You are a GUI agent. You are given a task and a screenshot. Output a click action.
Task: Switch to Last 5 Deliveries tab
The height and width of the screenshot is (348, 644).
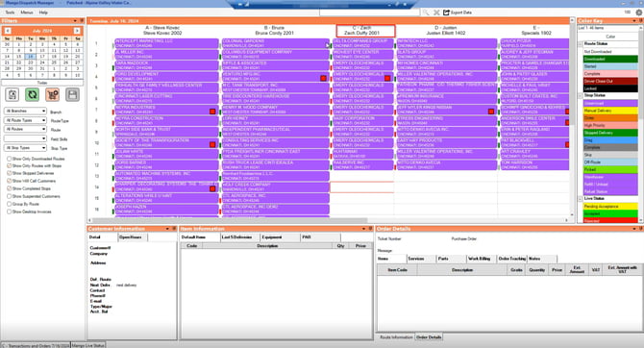click(239, 237)
